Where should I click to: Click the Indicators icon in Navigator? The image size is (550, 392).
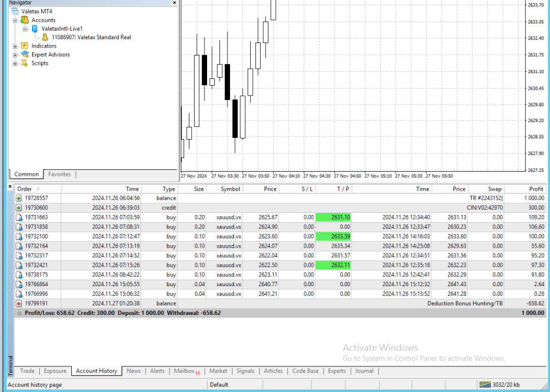[x=24, y=46]
